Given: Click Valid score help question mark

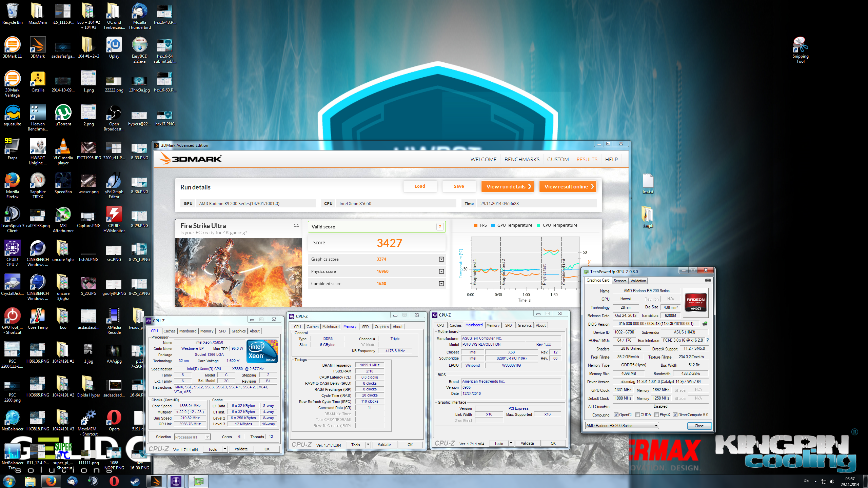Looking at the screenshot, I should click(440, 227).
